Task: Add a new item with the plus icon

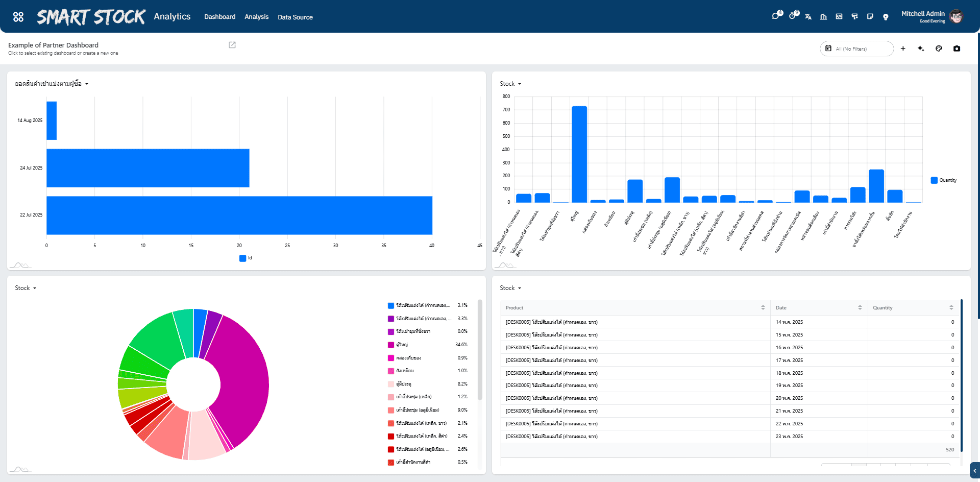Action: pyautogui.click(x=903, y=49)
